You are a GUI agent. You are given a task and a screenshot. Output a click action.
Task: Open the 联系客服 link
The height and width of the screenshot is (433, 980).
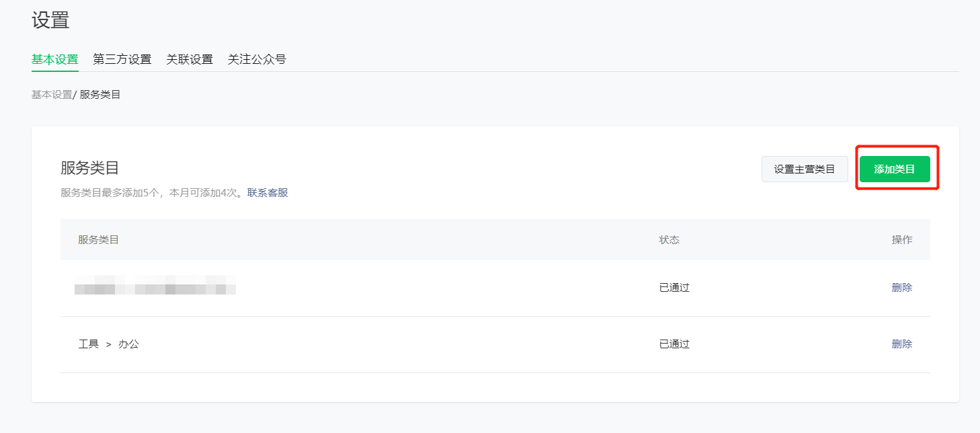point(268,193)
